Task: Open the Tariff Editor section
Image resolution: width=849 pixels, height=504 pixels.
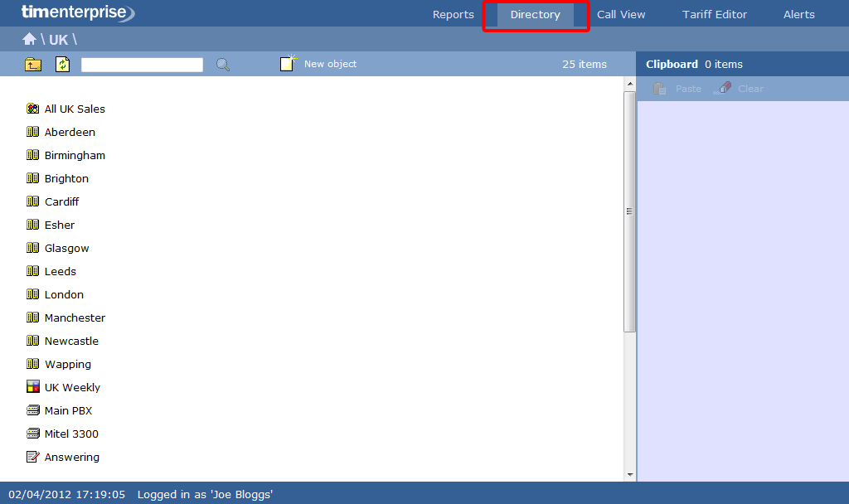Action: (x=714, y=14)
